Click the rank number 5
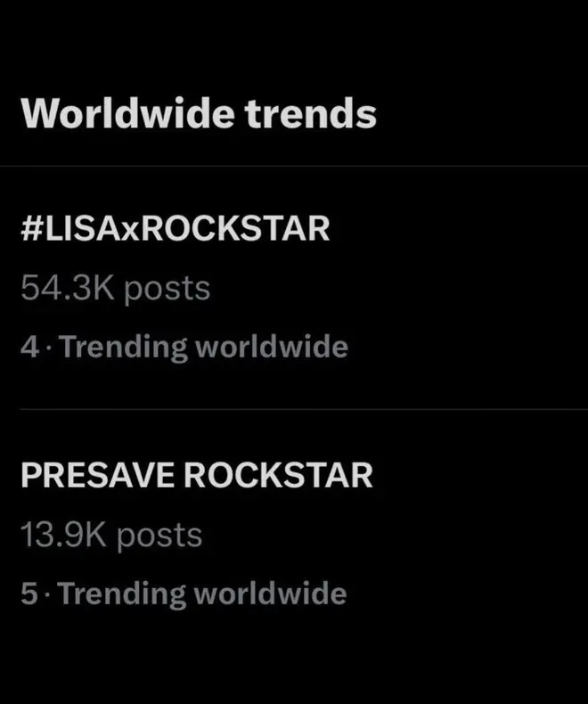This screenshot has width=588, height=704. point(29,593)
